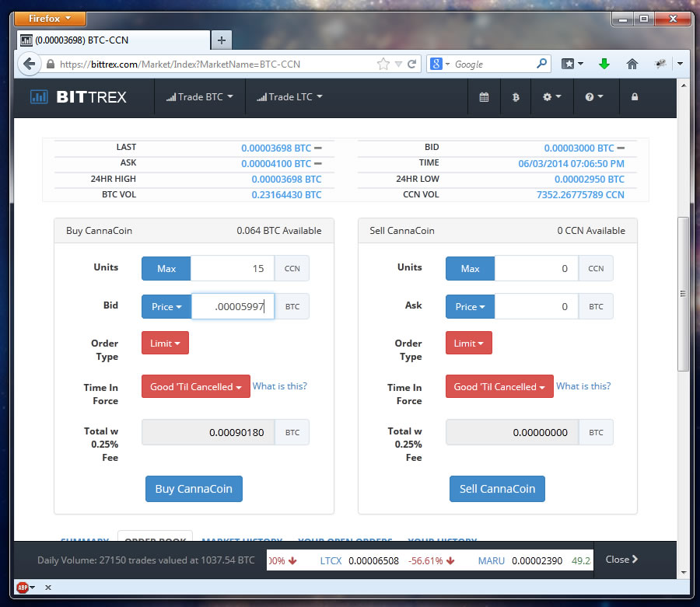Click the TIME value 06/03/2014 07:06:50 PM
This screenshot has width=700, height=607.
coord(571,164)
